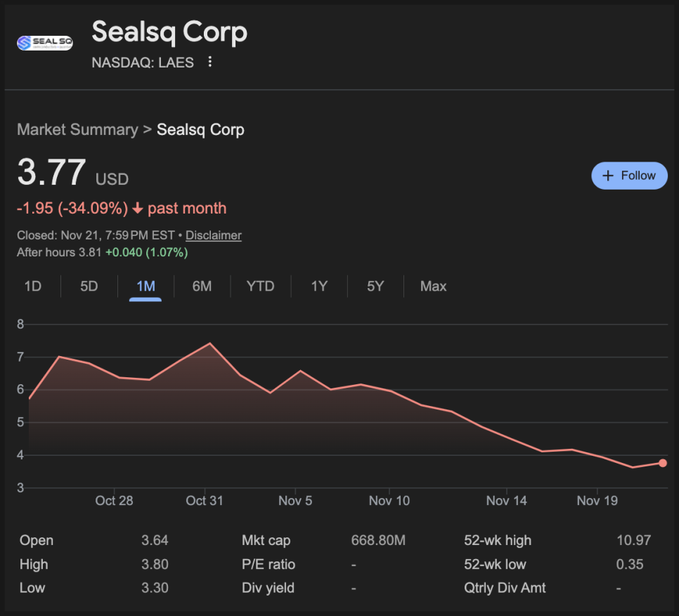Select the 5D chart range
679x616 pixels.
(89, 286)
